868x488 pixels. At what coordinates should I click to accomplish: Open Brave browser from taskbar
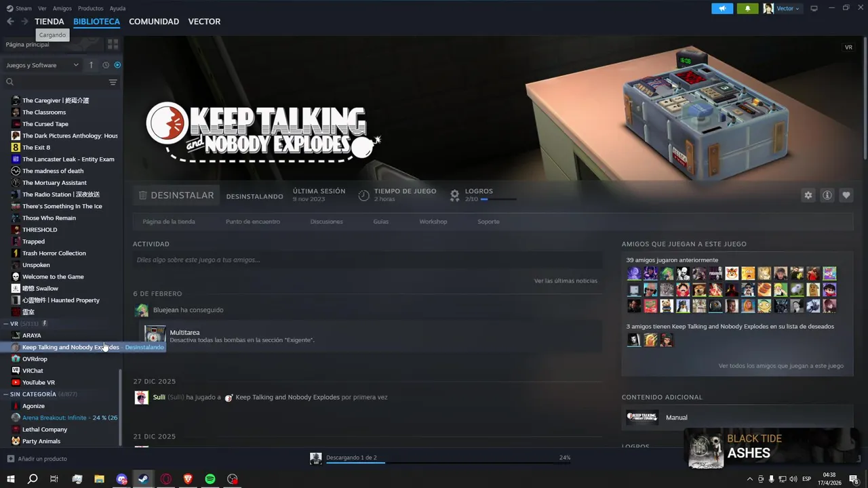(x=188, y=479)
